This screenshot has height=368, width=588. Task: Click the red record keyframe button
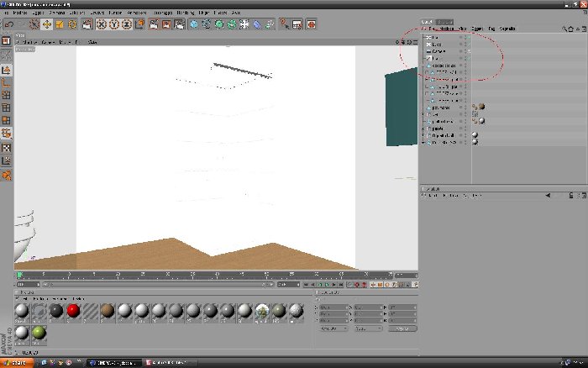(357, 285)
